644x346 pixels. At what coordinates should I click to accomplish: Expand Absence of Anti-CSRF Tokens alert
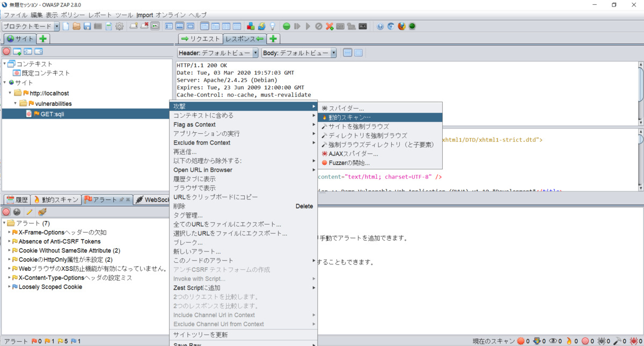10,241
